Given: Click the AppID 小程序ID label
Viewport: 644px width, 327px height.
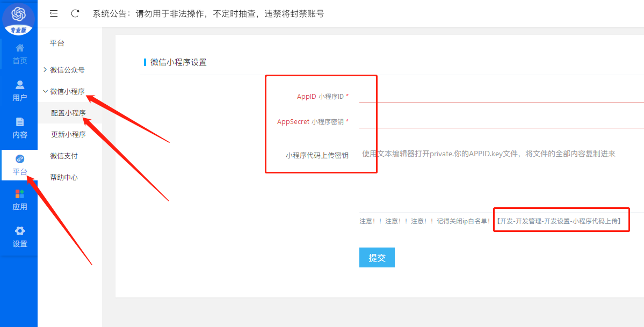Looking at the screenshot, I should point(323,97).
